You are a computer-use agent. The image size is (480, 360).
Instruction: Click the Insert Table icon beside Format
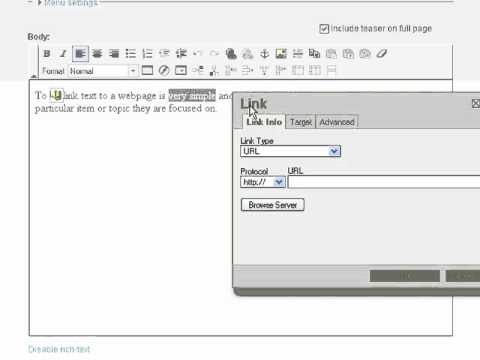tap(147, 70)
